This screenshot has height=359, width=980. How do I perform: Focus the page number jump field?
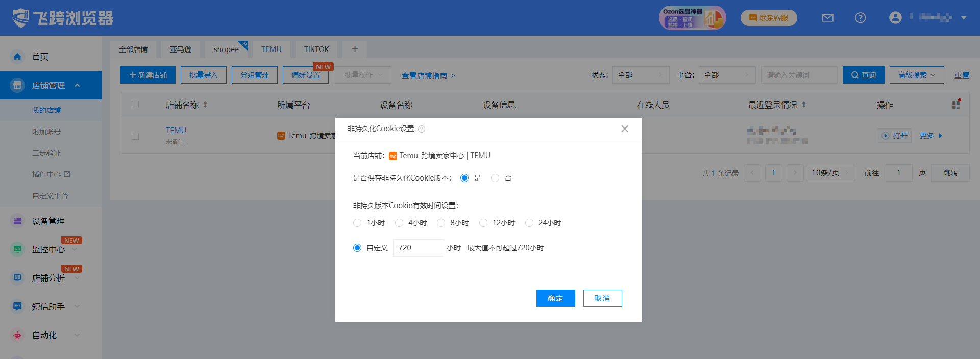[x=898, y=173]
